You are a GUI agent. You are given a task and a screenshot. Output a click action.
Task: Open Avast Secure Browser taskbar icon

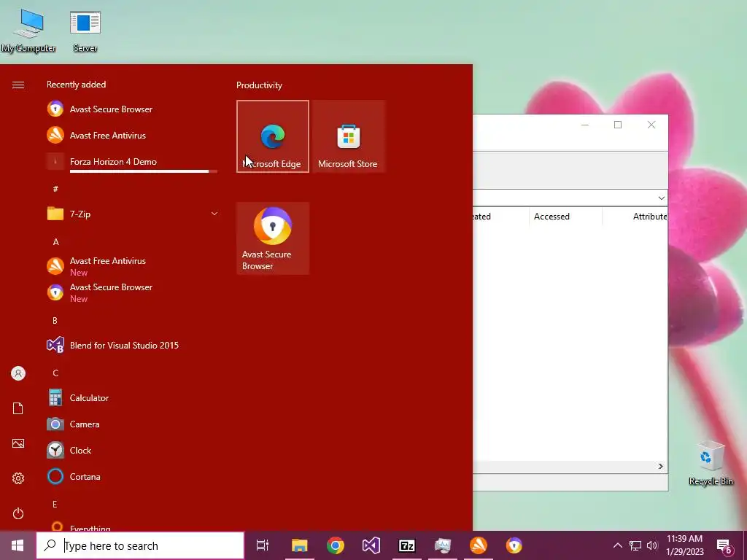pos(514,545)
